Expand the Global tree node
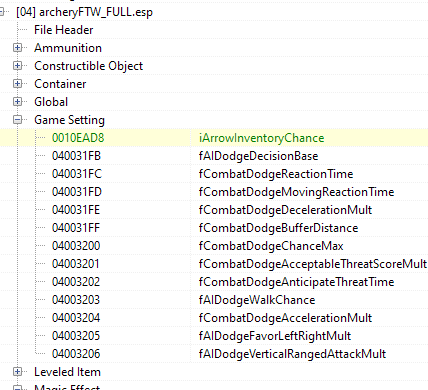This screenshot has height=390, width=428. [17, 102]
